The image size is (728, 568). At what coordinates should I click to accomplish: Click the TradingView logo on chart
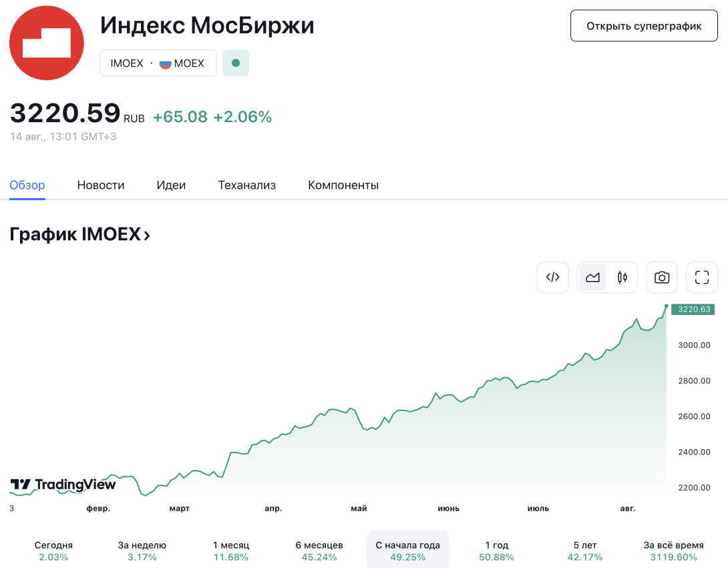[x=63, y=485]
